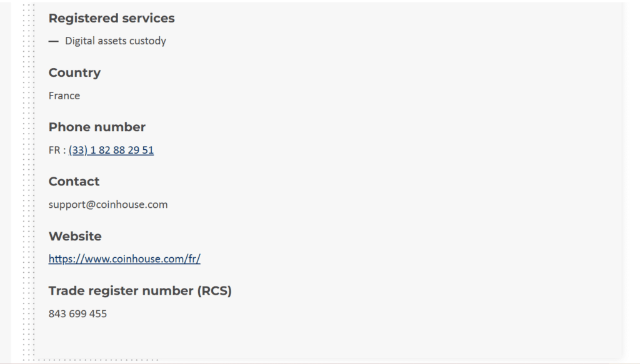Select the RCS number 843 699 455

coord(77,313)
